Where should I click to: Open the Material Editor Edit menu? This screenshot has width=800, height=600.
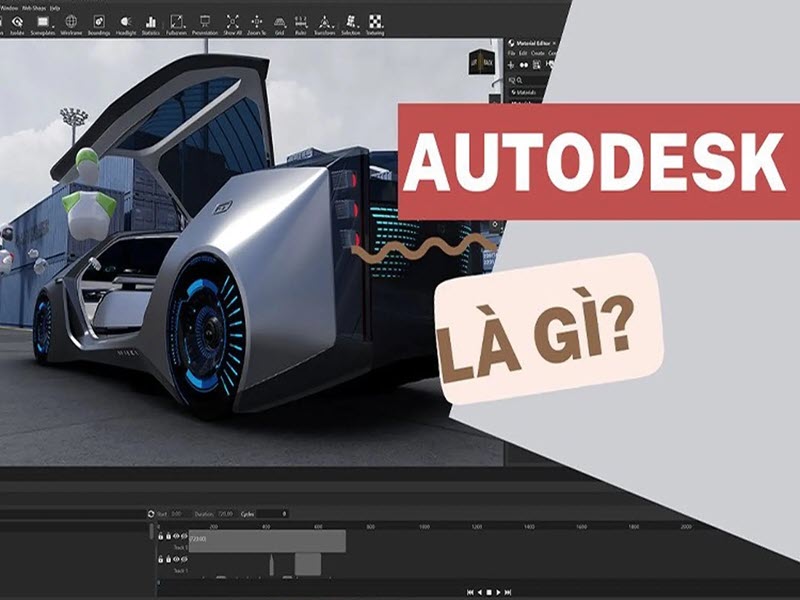[523, 53]
